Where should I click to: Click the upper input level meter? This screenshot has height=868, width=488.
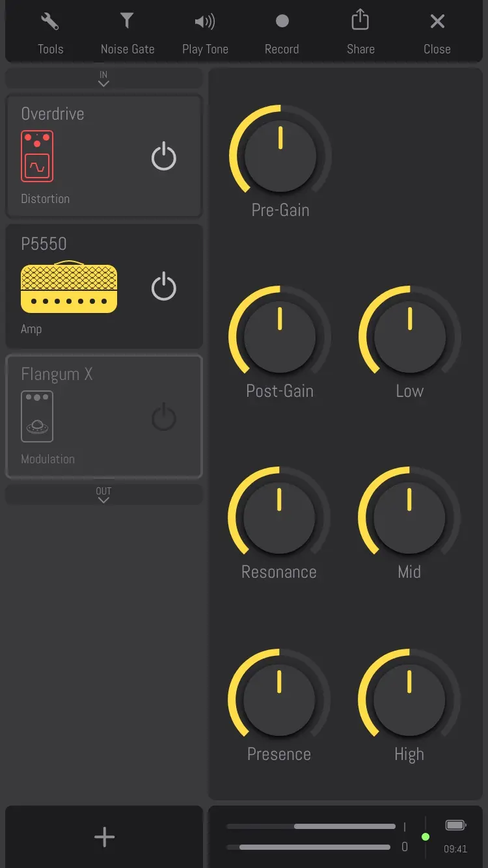click(311, 826)
